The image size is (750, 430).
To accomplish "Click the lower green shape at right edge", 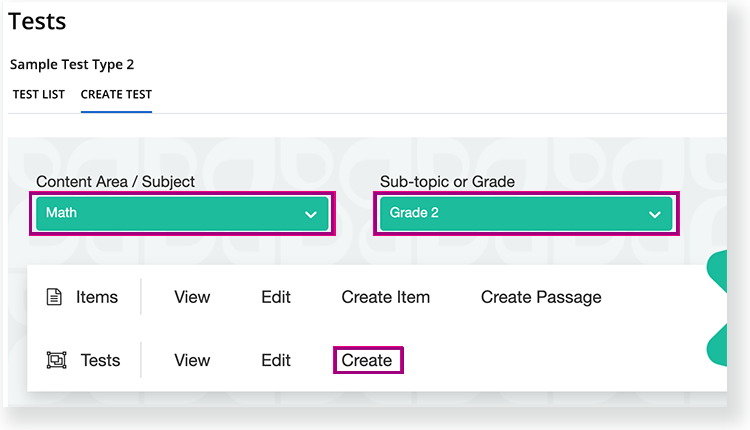I will coord(717,346).
